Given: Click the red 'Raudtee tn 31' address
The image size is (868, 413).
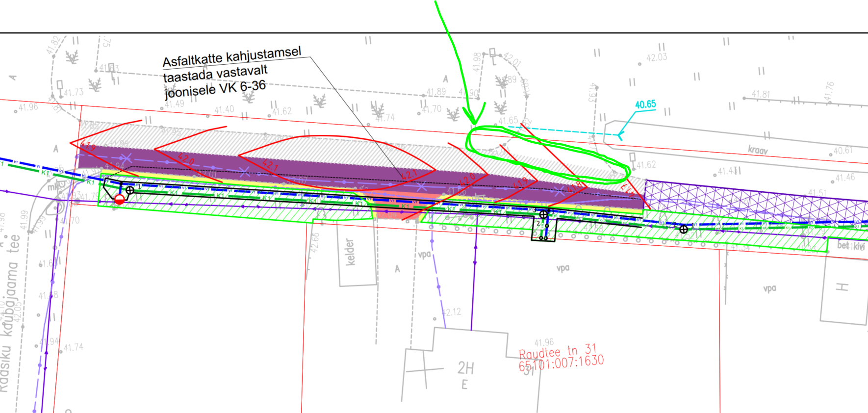Looking at the screenshot, I should [558, 352].
